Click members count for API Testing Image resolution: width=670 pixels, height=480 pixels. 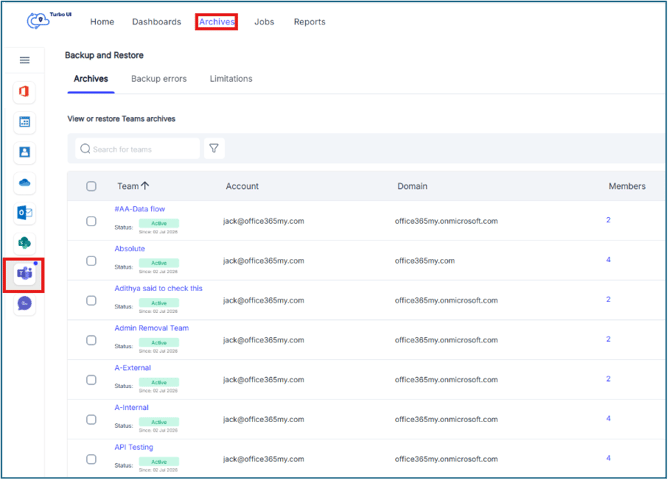pos(608,459)
